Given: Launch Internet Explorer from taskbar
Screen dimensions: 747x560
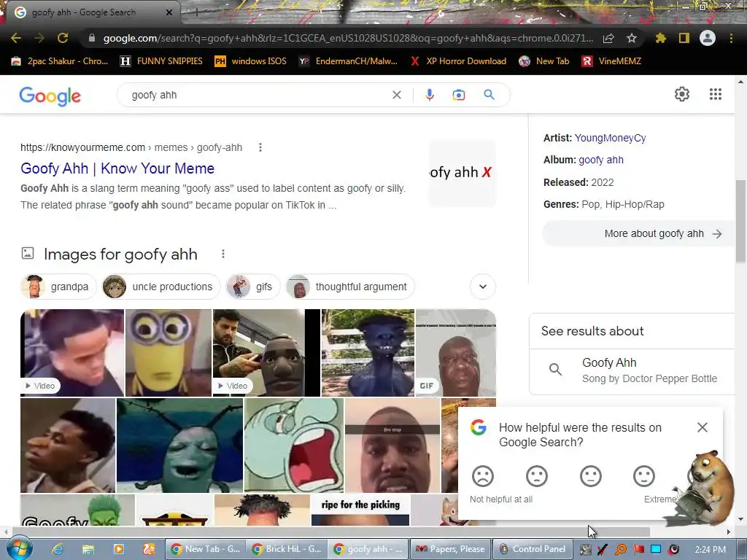Looking at the screenshot, I should pyautogui.click(x=58, y=549).
